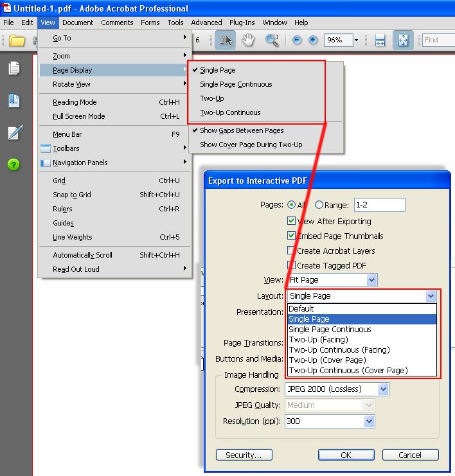Click the page Range text field
455x476 pixels.
pos(379,205)
